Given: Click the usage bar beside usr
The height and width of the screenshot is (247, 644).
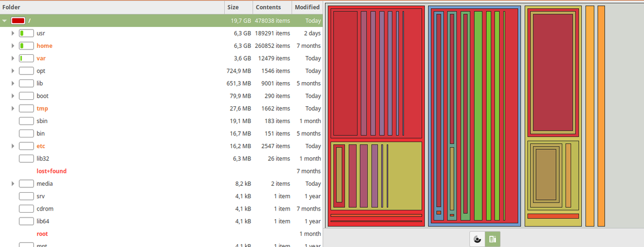Looking at the screenshot, I should (26, 33).
